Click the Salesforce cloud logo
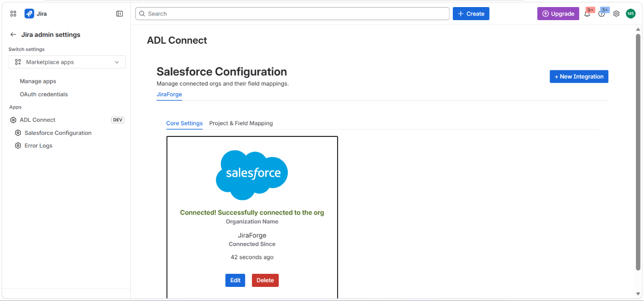Image resolution: width=644 pixels, height=301 pixels. tap(252, 175)
